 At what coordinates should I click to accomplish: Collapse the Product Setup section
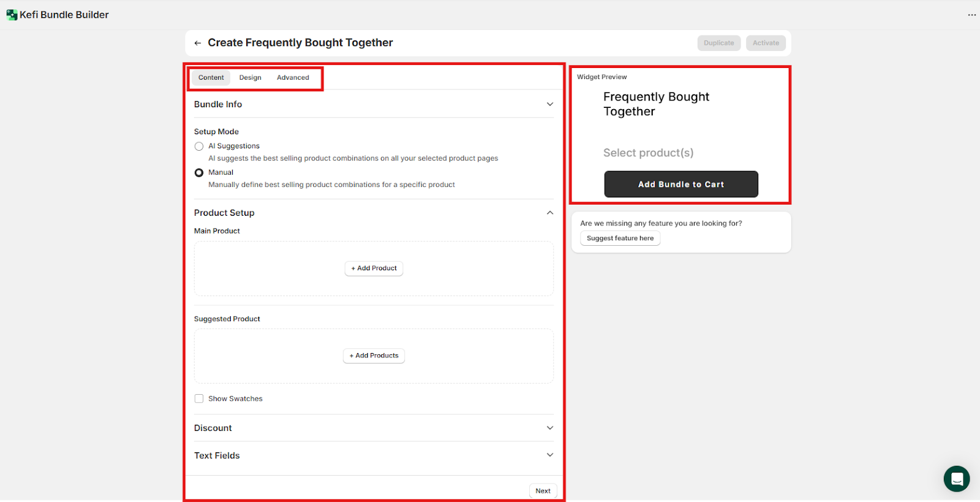pyautogui.click(x=549, y=213)
